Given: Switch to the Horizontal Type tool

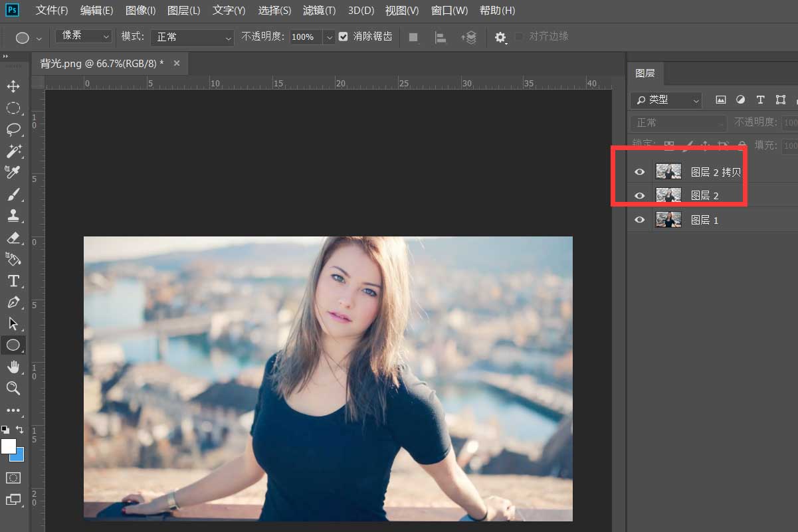Looking at the screenshot, I should coord(15,281).
